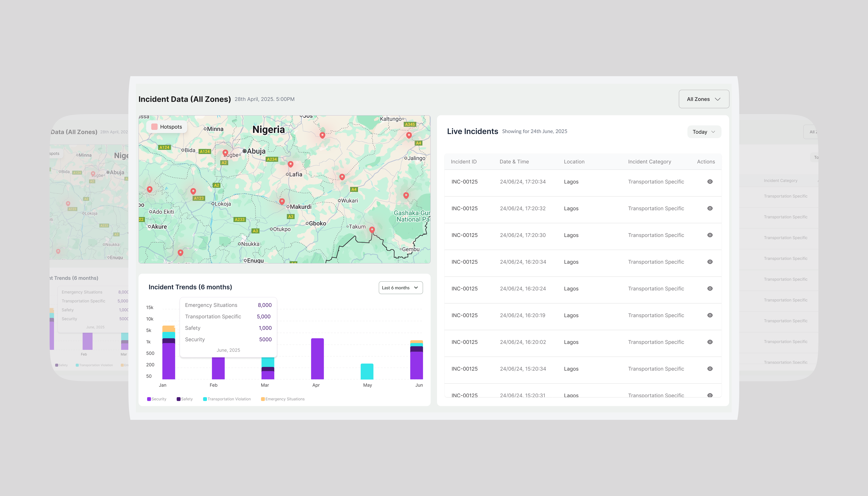Click the hotspot pin above Gashaka-Gumti park
This screenshot has width=868, height=496.
click(406, 196)
